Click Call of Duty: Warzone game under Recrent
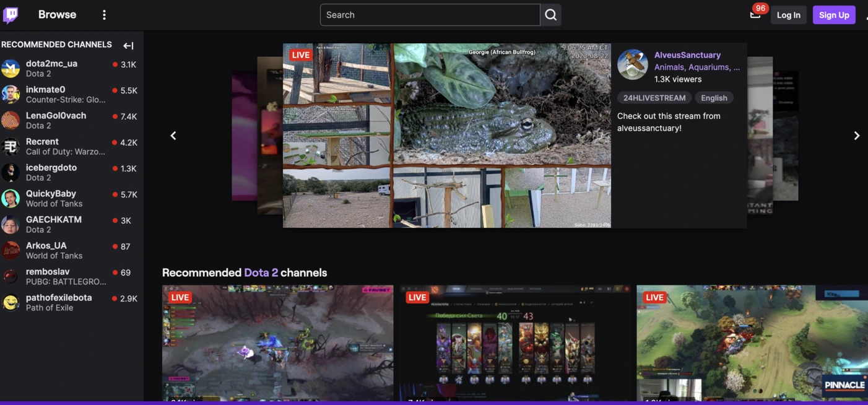Image resolution: width=868 pixels, height=405 pixels. point(66,151)
